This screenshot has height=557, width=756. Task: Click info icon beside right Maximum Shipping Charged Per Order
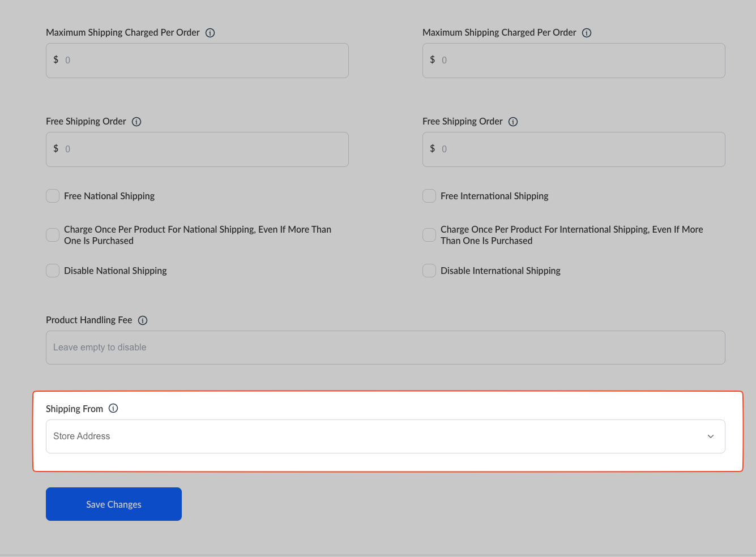(x=587, y=33)
